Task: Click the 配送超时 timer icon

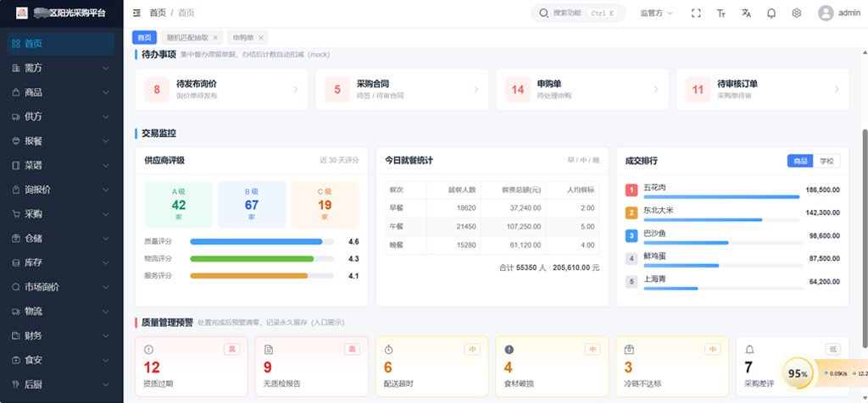Action: pos(388,350)
